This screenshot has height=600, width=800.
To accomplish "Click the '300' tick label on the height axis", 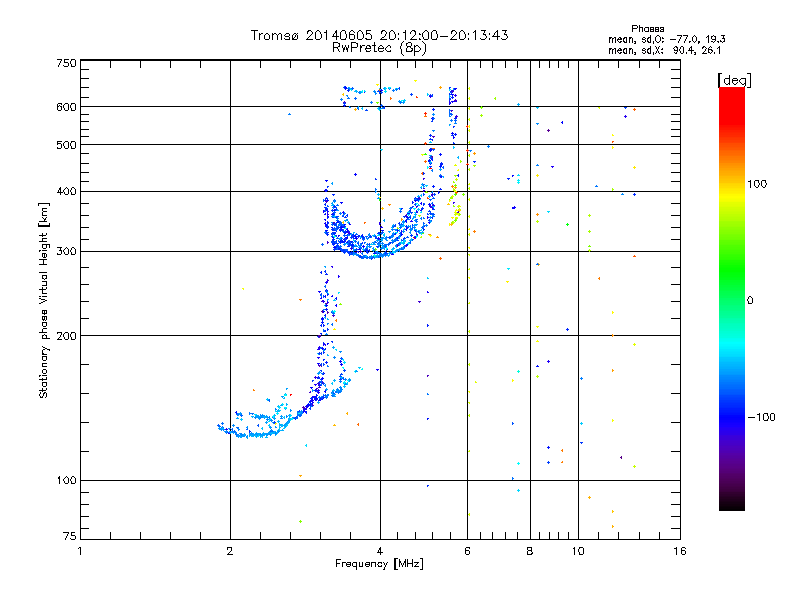I will [x=66, y=251].
